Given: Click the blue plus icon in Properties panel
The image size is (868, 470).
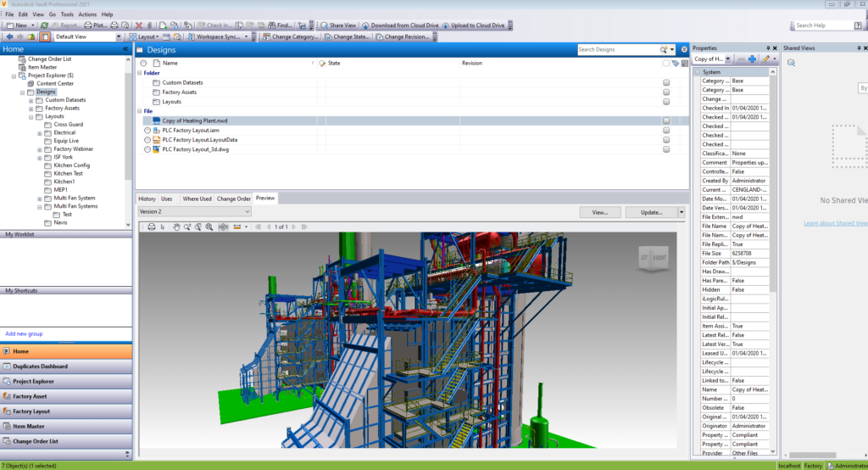Looking at the screenshot, I should [x=753, y=59].
